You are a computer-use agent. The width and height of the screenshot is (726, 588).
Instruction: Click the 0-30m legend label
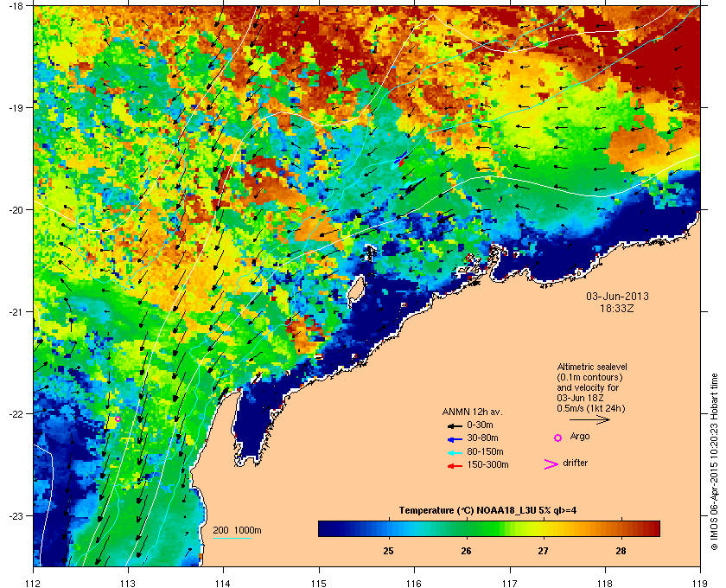pos(480,425)
